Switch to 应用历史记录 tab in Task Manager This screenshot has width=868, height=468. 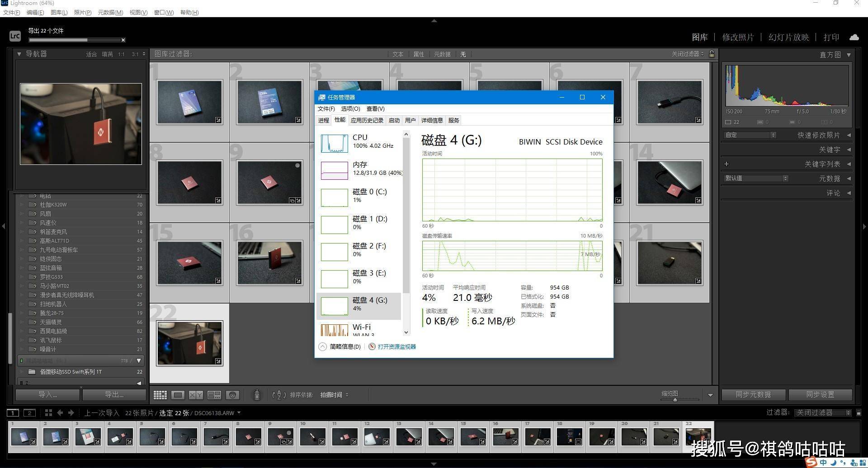pos(367,120)
